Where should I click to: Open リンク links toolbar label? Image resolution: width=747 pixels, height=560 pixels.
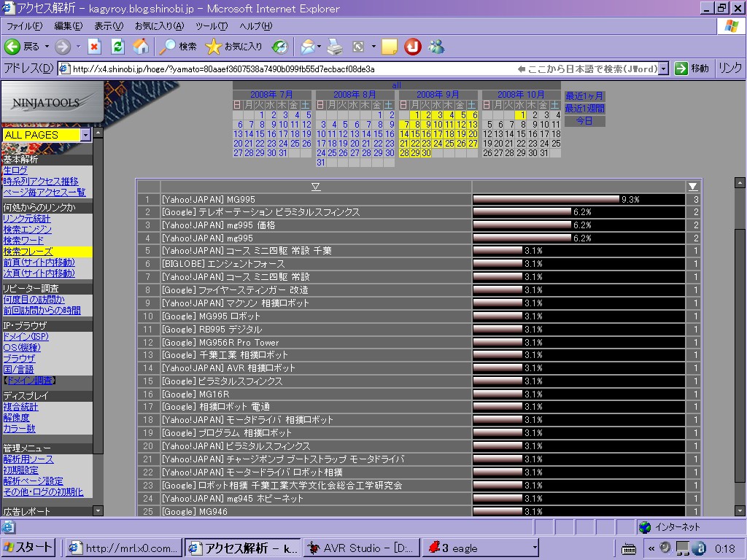point(729,69)
